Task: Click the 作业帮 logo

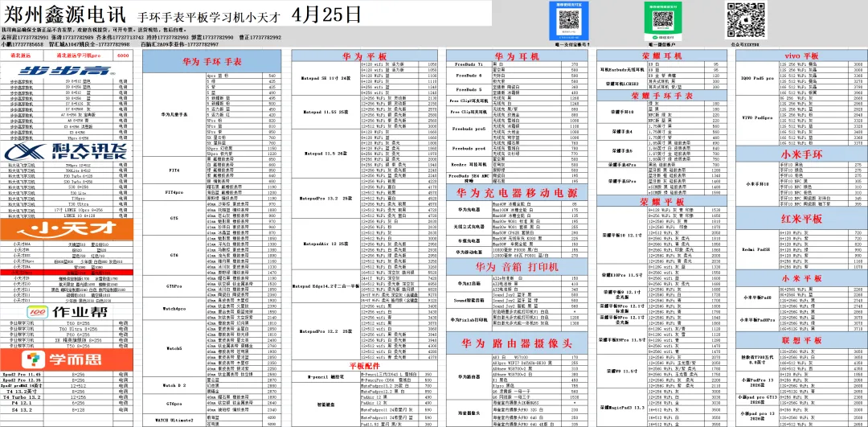Action: click(66, 312)
